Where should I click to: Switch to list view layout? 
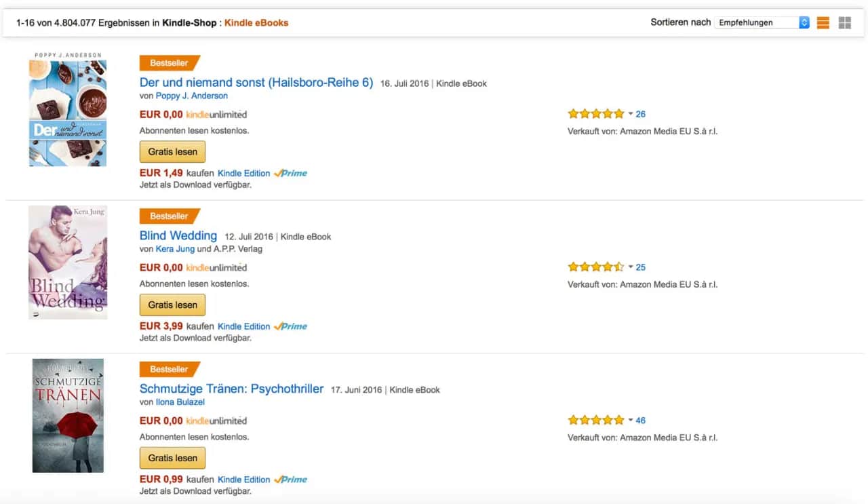click(x=822, y=22)
